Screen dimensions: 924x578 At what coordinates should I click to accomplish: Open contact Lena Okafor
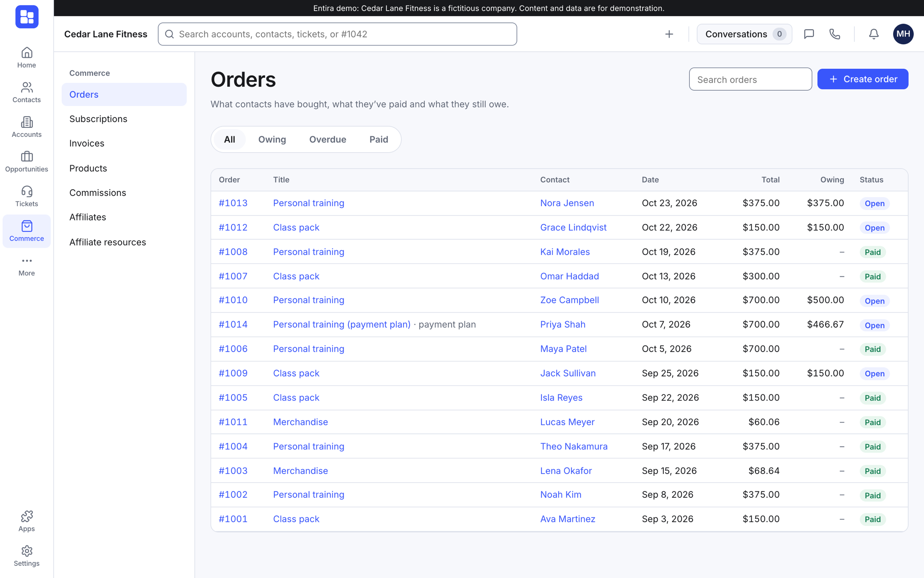click(566, 471)
